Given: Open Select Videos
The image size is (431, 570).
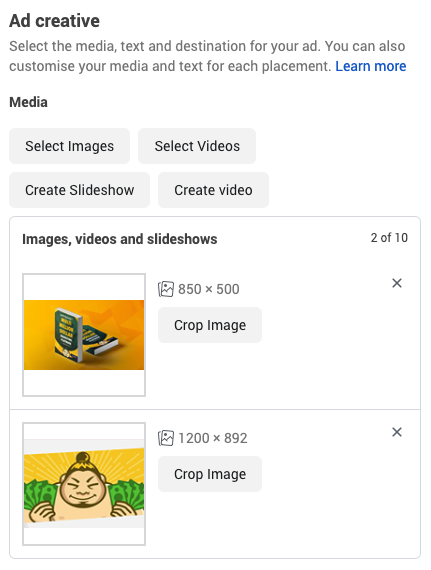Looking at the screenshot, I should (197, 146).
